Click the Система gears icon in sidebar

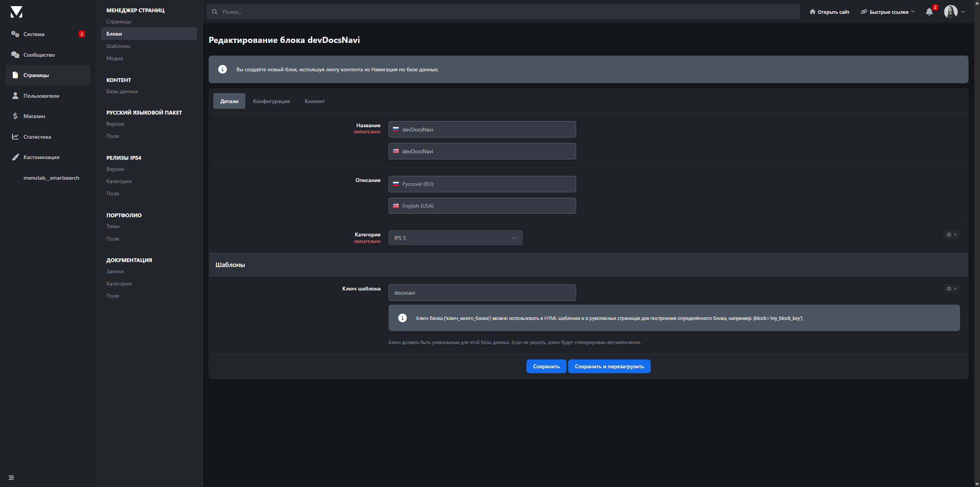click(x=15, y=34)
